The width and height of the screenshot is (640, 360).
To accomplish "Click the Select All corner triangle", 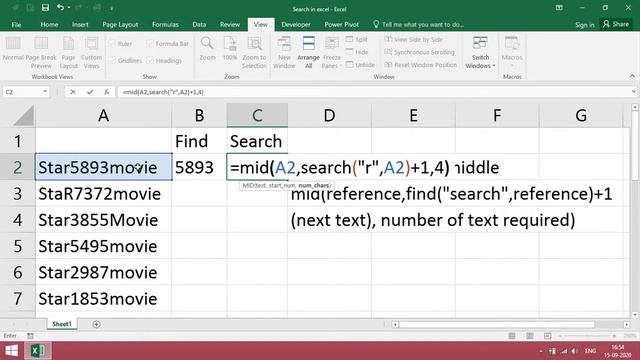I will (24, 116).
